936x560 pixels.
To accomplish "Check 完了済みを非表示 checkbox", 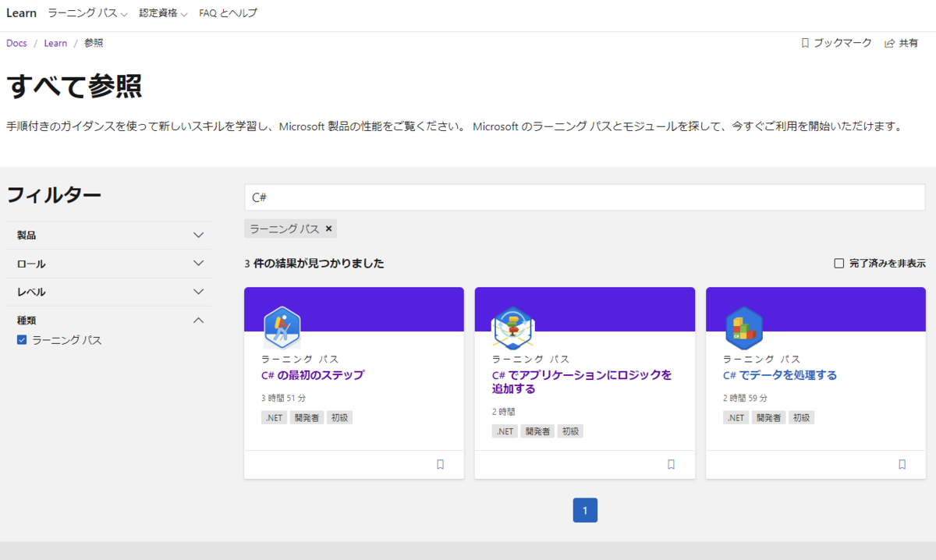I will tap(839, 264).
